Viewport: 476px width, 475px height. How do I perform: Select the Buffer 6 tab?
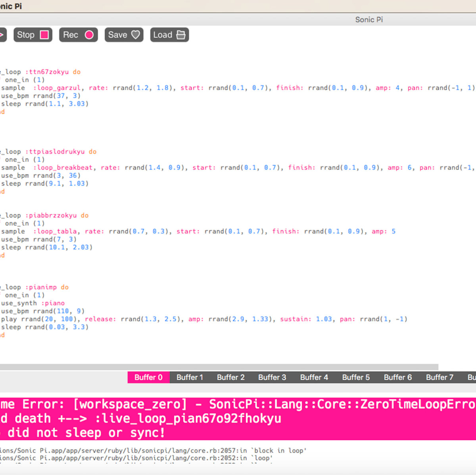(397, 377)
